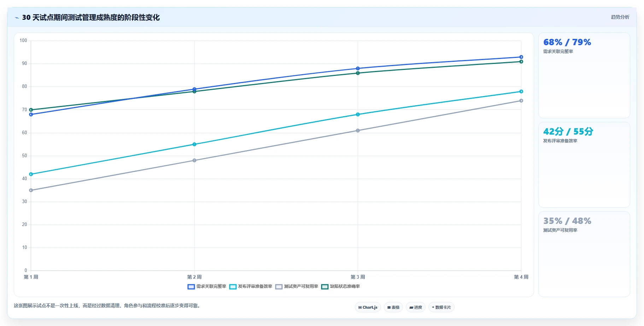The width and height of the screenshot is (644, 326).
Task: Click 第 3 周 cyan data point at 68
Action: (x=358, y=114)
